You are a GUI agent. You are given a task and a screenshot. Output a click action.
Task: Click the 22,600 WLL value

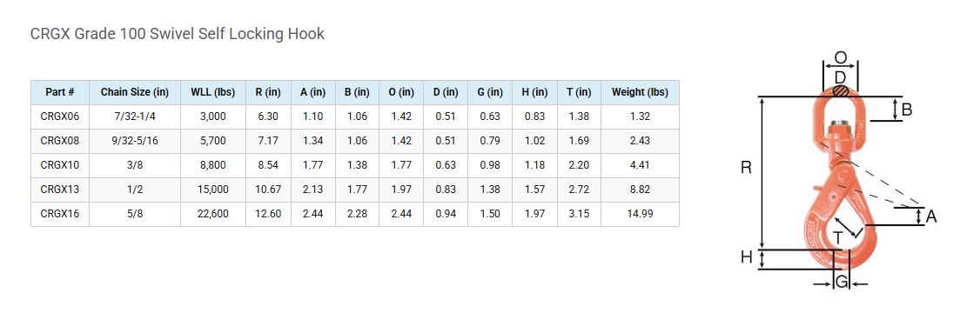click(x=213, y=214)
